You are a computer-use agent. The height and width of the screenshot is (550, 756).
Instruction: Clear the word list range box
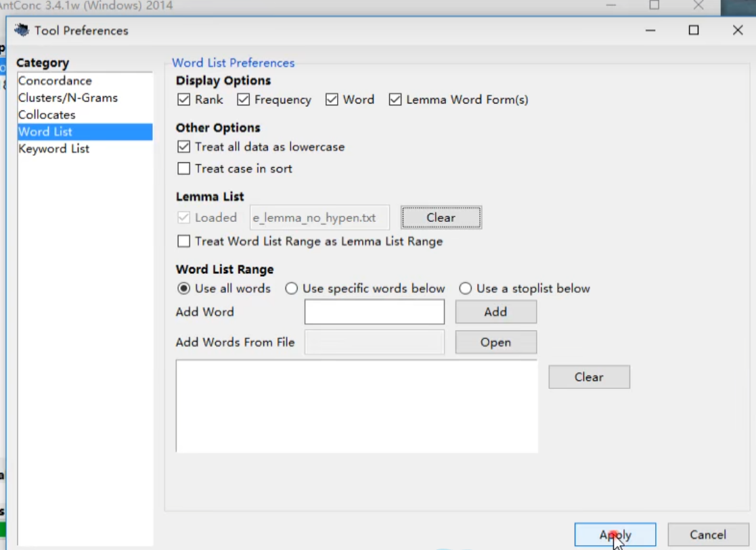590,377
